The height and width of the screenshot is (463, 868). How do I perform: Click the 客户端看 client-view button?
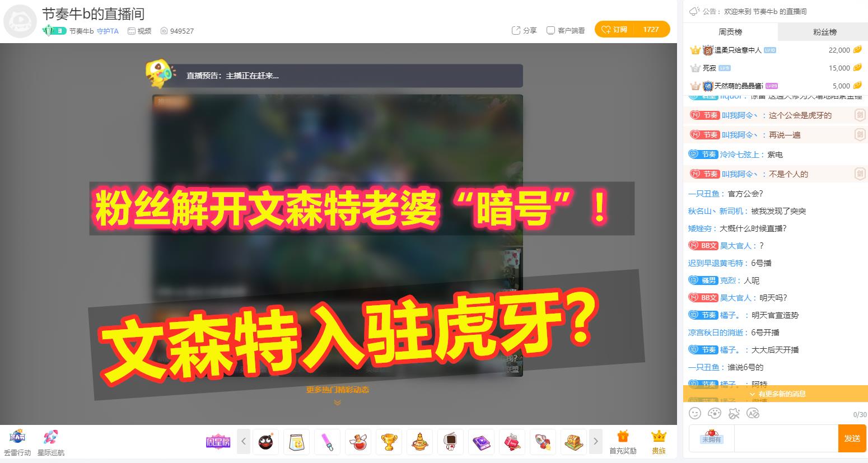[566, 30]
